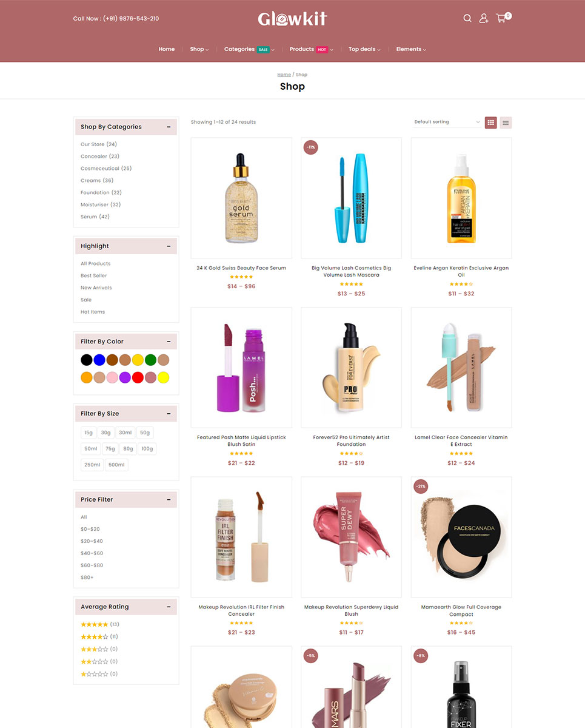The width and height of the screenshot is (585, 728).
Task: Select the 250ml size button
Action: pyautogui.click(x=92, y=465)
